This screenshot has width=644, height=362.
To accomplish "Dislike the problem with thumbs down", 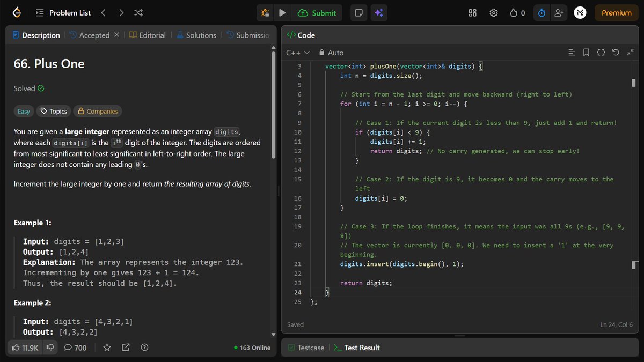I will 50,348.
